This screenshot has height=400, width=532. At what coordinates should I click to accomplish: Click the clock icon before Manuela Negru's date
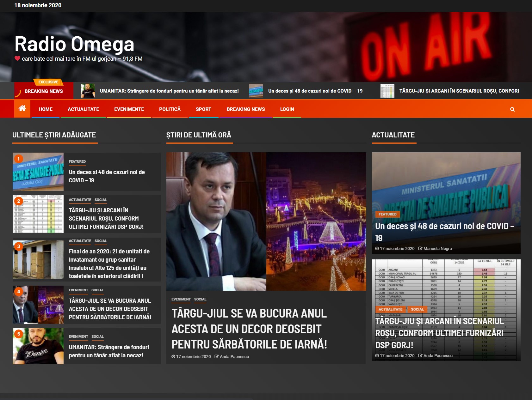[x=377, y=248]
